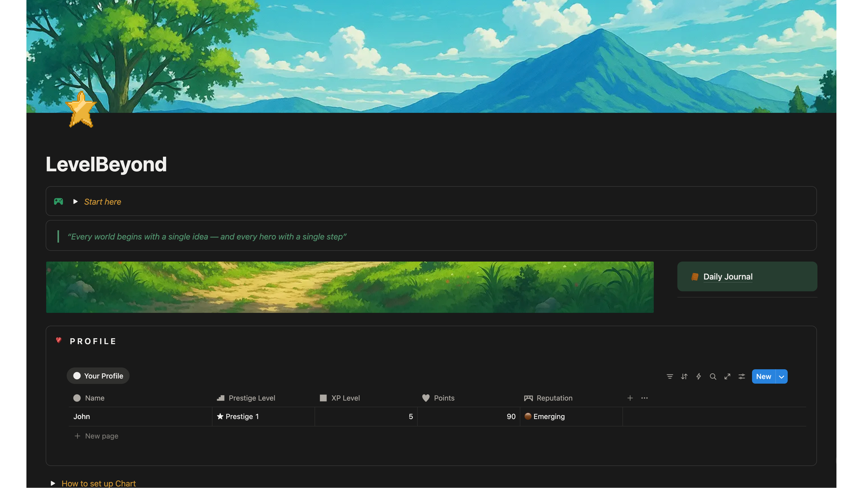Click the plus icon to add property
This screenshot has height=488, width=868.
tap(630, 398)
